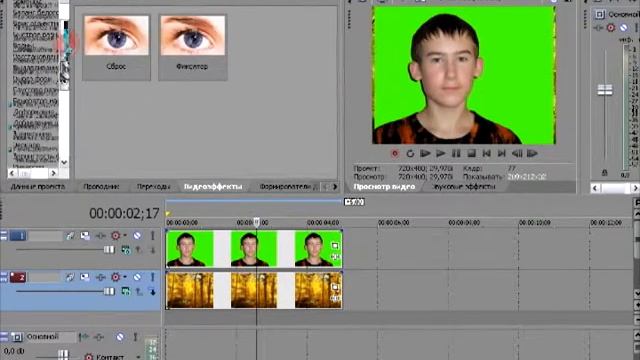This screenshot has width=640, height=360.
Task: Click timeline playhead cursor marker
Action: 256,222
